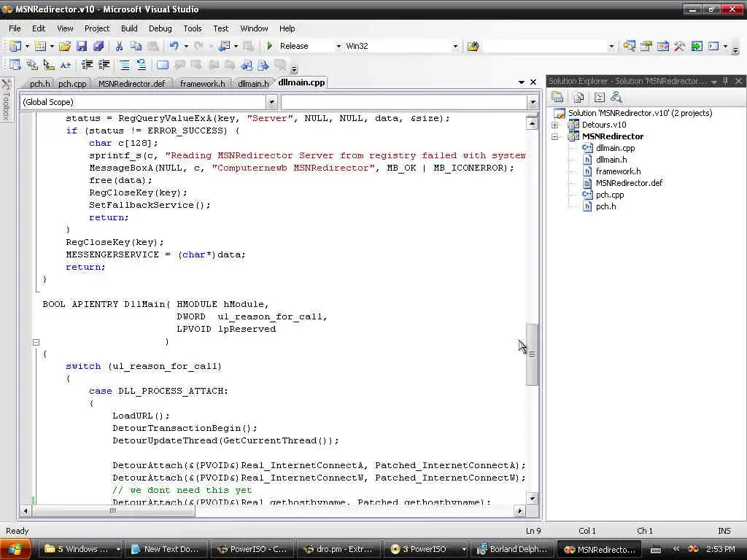Open the File menu

coord(15,28)
